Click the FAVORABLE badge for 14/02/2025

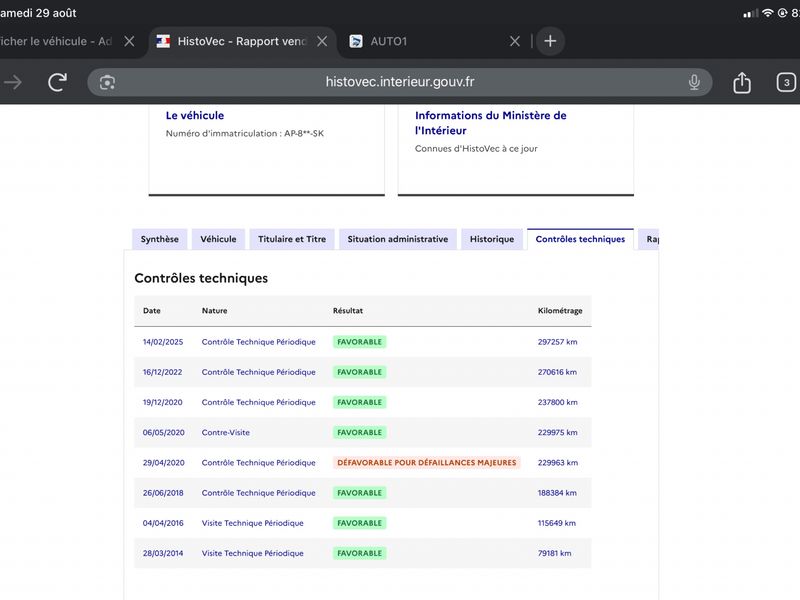(x=360, y=342)
